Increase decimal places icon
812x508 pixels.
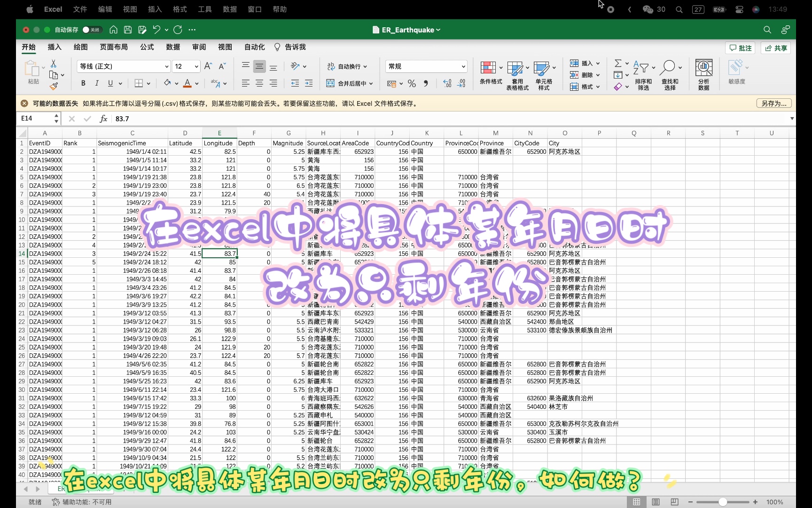(447, 83)
